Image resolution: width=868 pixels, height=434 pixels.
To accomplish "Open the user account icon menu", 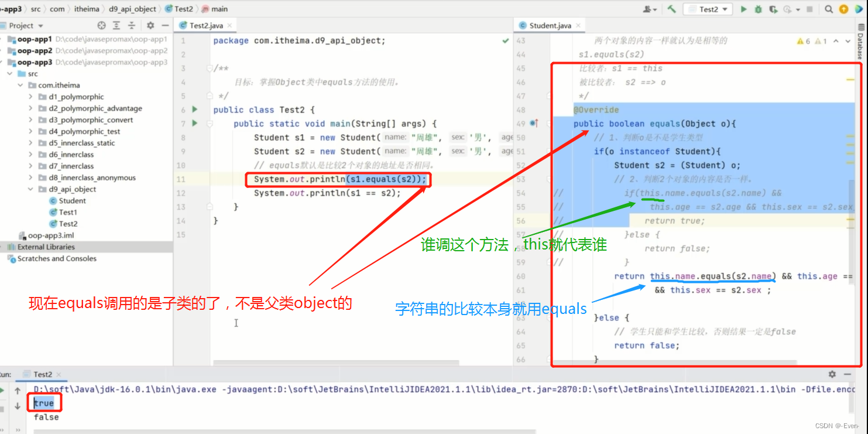I will click(x=649, y=9).
